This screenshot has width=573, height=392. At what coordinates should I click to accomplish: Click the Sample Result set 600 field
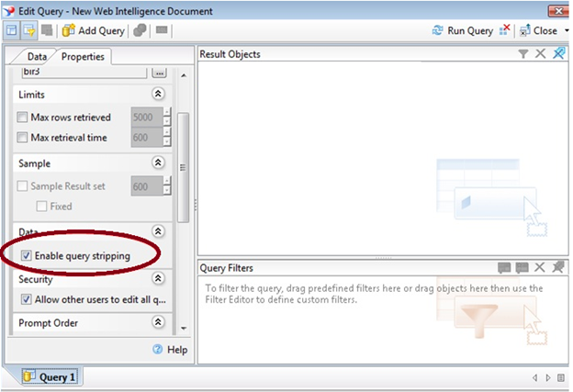pyautogui.click(x=147, y=186)
